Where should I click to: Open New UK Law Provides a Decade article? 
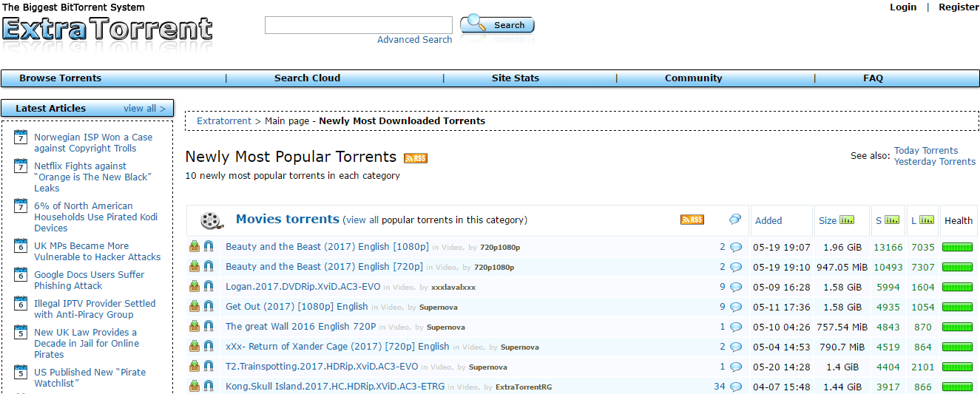click(x=87, y=344)
